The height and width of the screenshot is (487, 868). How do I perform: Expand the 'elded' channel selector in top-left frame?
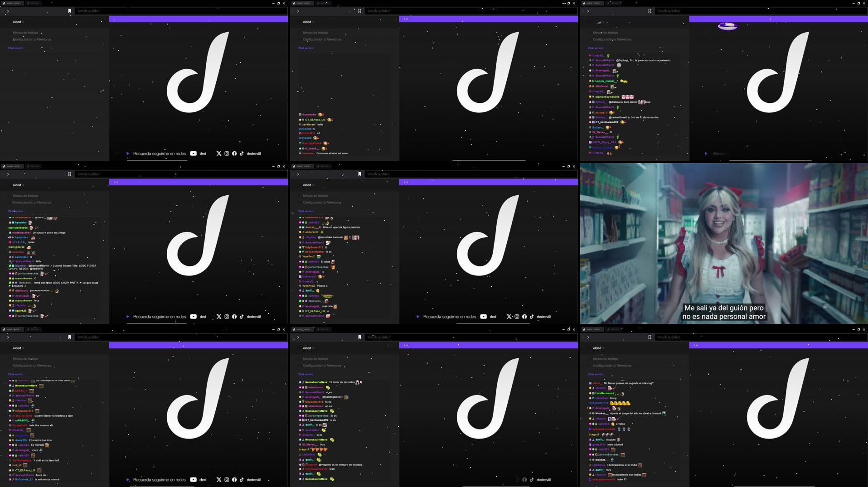tap(18, 22)
